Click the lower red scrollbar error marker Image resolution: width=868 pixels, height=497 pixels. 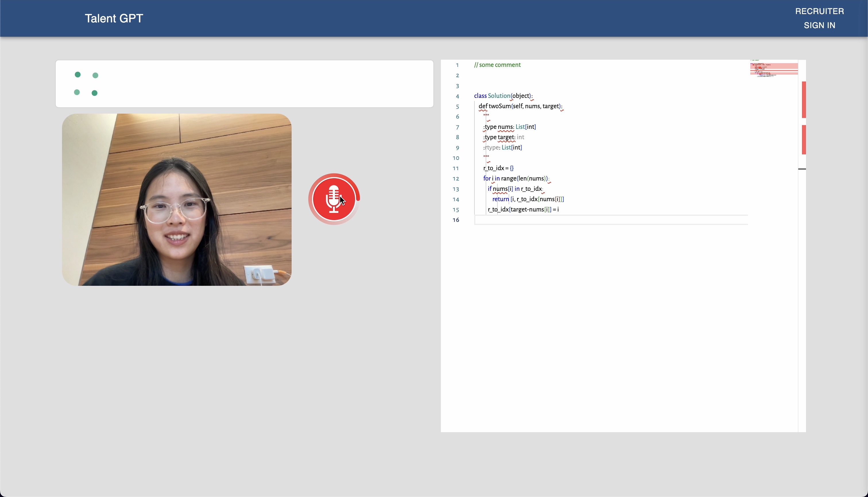pos(804,140)
